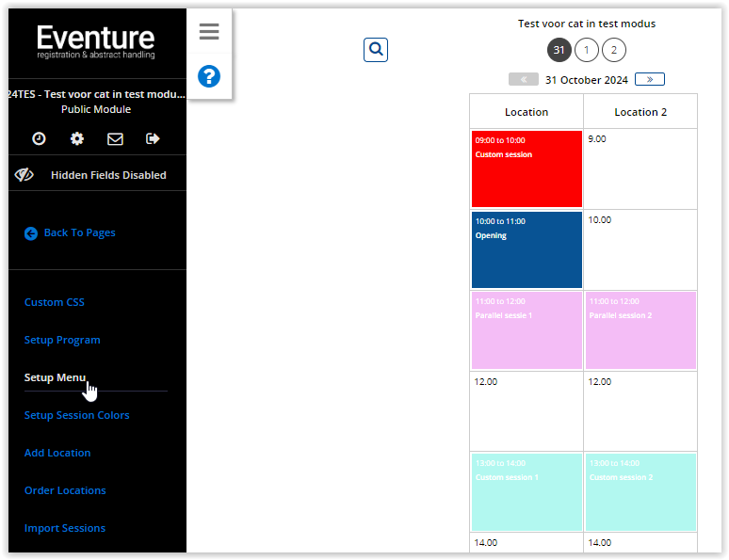Toggle the Hidden Fields Disabled eye icon
Viewport: 729px width, 560px height.
click(x=24, y=175)
